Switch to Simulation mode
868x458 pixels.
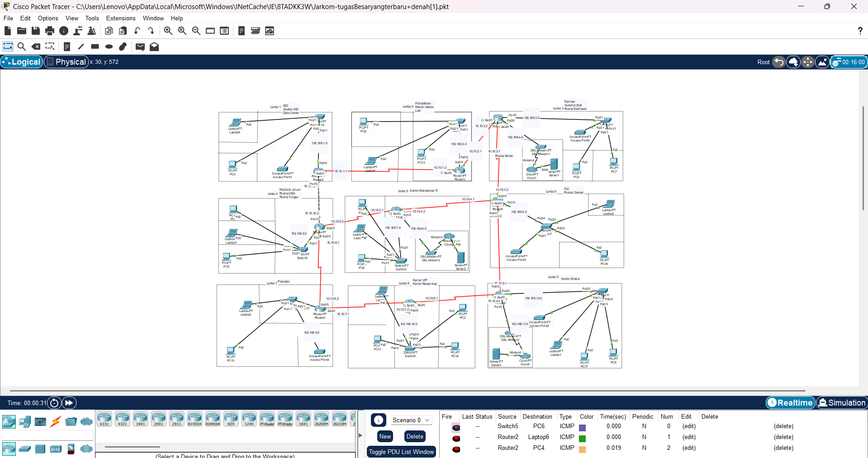(x=842, y=402)
